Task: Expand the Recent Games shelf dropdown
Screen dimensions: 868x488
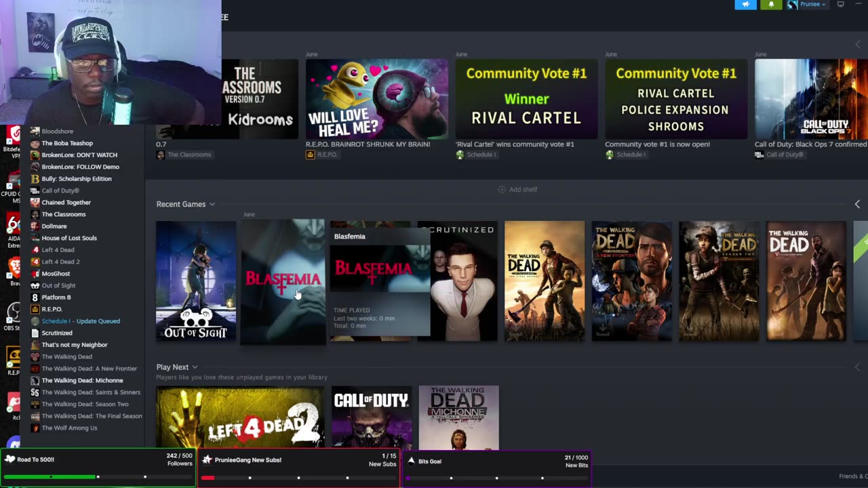Action: [x=212, y=204]
